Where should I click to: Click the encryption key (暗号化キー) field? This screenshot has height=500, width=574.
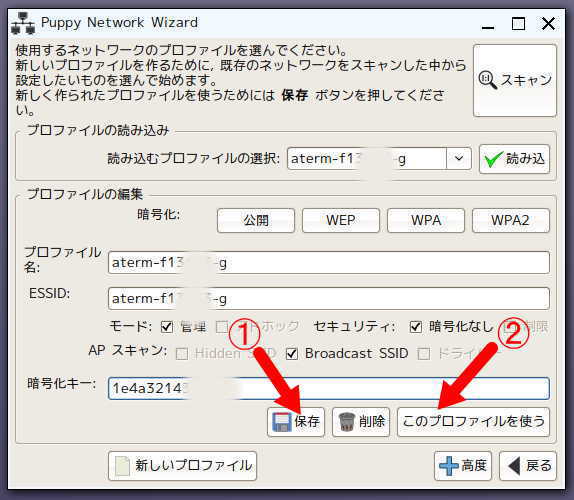tap(329, 388)
